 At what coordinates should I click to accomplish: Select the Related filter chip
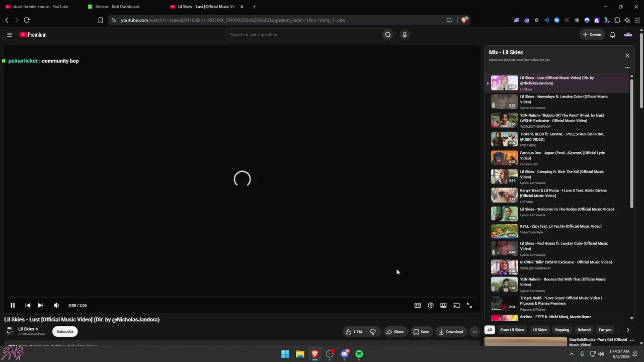point(584,330)
